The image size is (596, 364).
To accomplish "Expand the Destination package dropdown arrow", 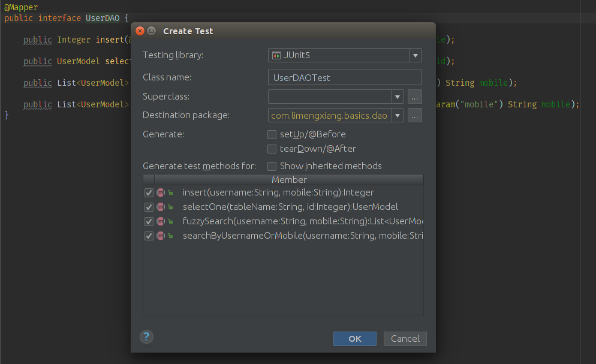I will point(398,115).
